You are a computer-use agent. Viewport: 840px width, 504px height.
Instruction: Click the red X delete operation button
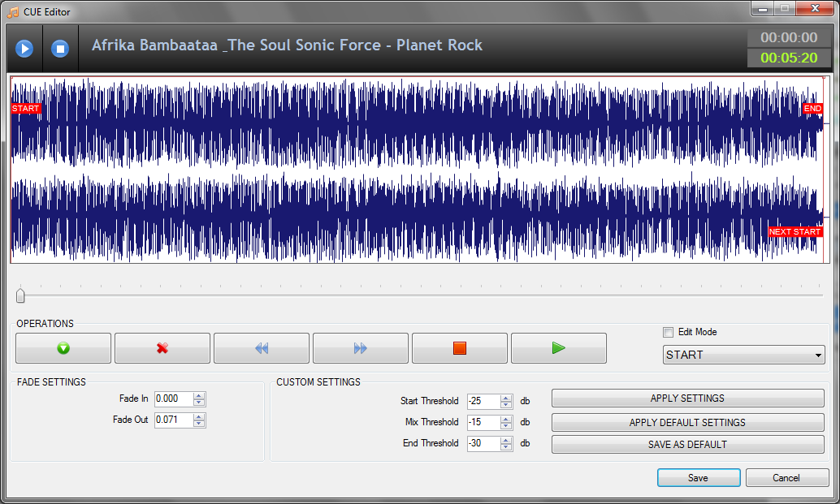[x=162, y=348]
